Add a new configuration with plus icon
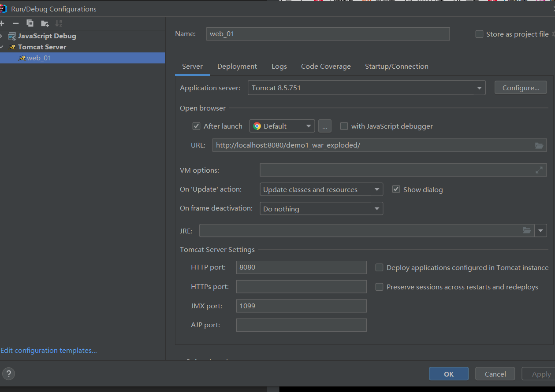 click(2, 23)
